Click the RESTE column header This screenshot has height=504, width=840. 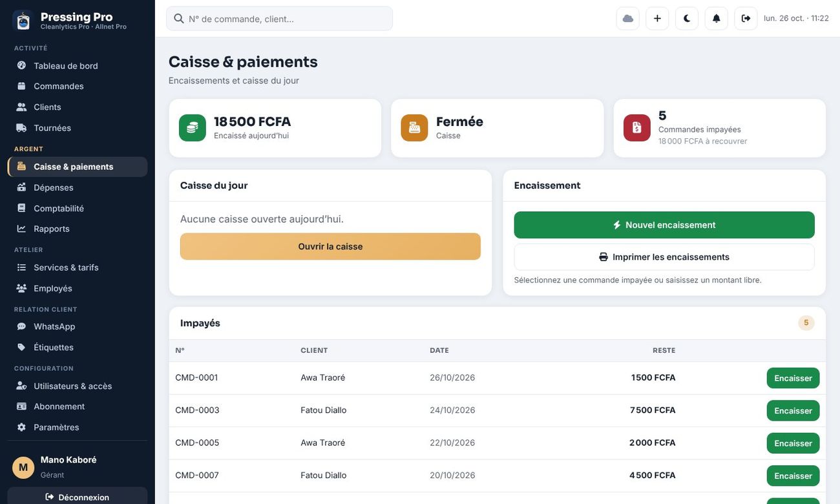[664, 350]
